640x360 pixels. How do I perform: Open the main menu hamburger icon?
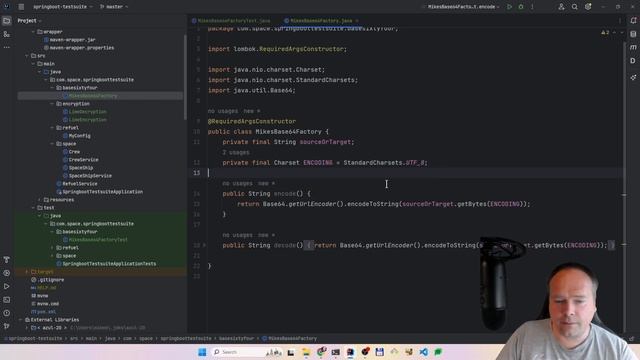click(21, 7)
